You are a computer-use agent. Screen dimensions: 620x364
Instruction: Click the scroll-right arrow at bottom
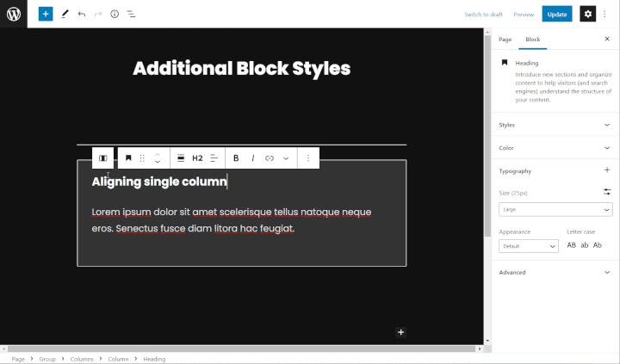tap(480, 349)
